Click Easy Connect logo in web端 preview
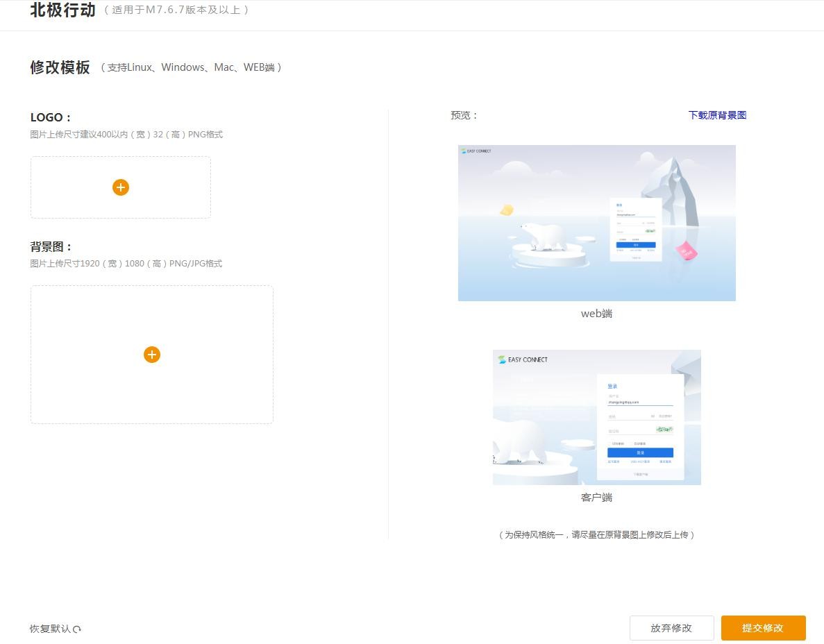This screenshot has height=644, width=824. [476, 151]
